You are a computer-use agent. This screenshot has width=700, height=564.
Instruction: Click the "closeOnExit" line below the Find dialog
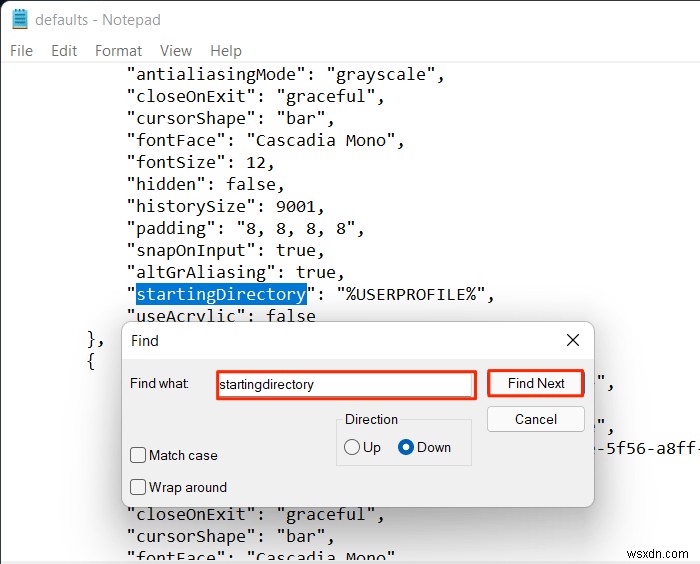255,515
